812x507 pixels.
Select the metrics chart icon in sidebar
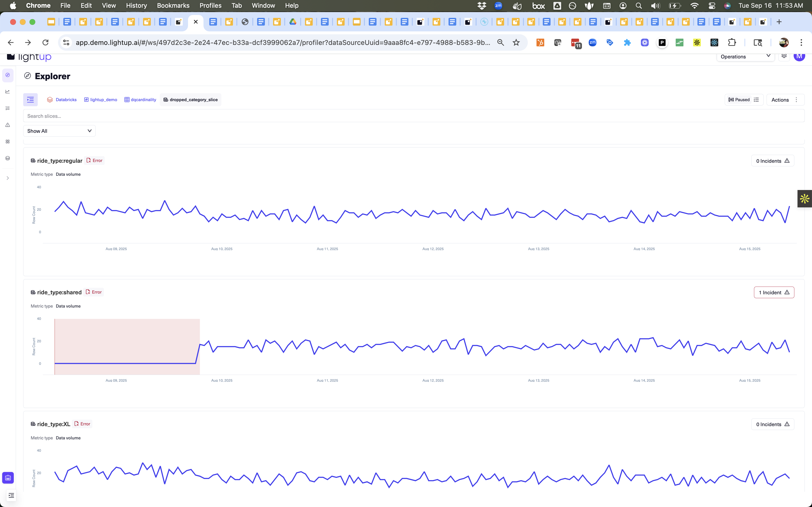click(7, 92)
